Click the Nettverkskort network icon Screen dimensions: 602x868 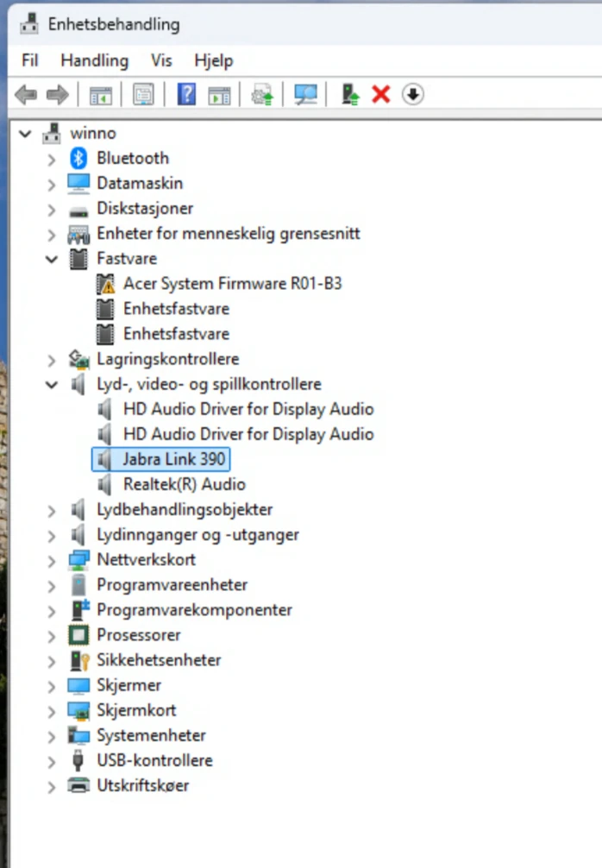(78, 560)
